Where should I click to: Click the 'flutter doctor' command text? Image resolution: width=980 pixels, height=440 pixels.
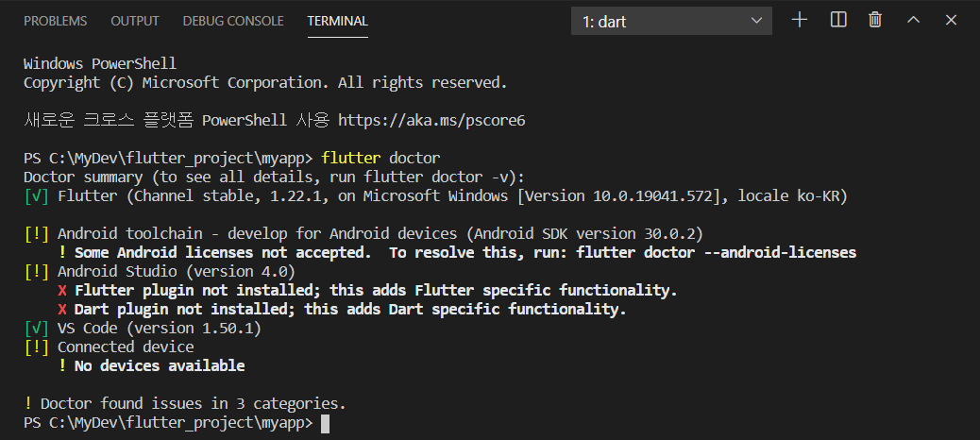tap(380, 158)
